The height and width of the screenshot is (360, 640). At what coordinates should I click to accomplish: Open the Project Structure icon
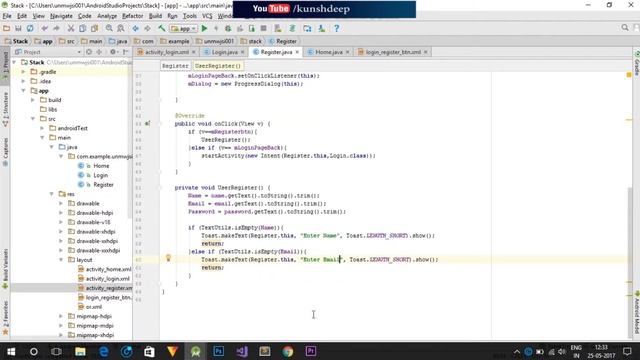pos(307,28)
